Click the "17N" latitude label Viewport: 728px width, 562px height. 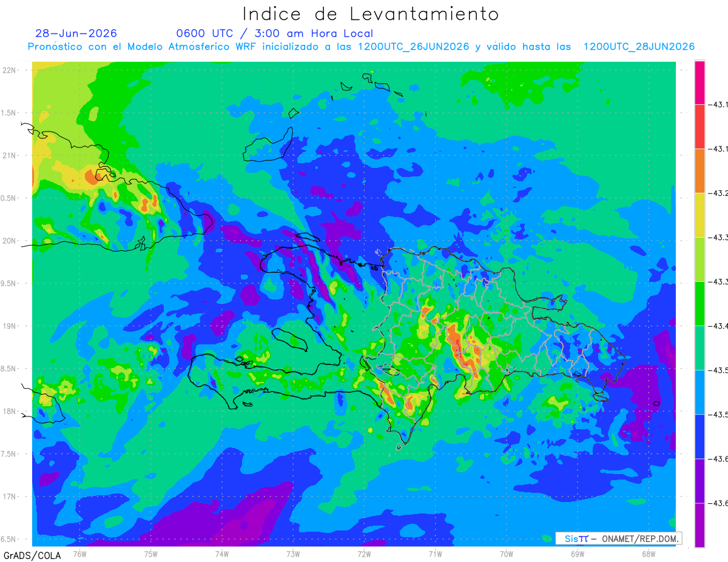point(10,497)
